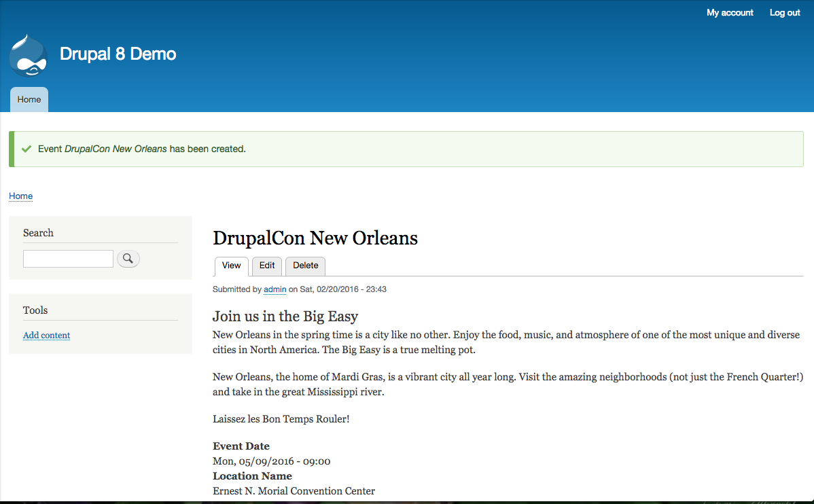The image size is (814, 504).
Task: Click the Search block heading
Action: (39, 233)
